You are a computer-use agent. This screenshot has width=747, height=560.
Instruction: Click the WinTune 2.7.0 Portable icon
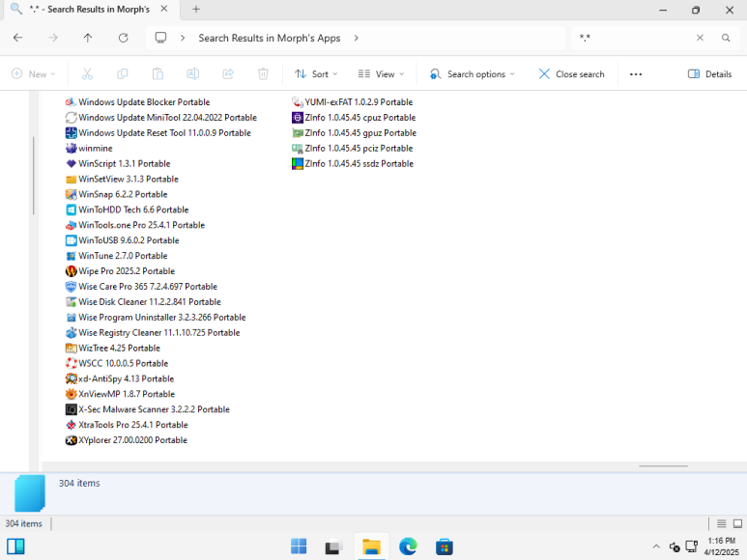[71, 256]
